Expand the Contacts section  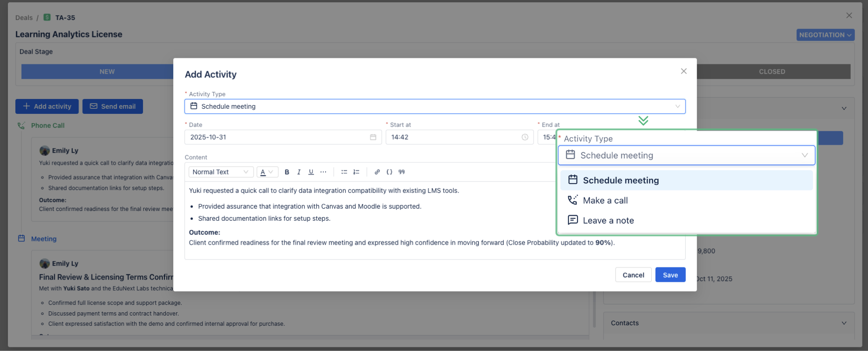tap(844, 323)
